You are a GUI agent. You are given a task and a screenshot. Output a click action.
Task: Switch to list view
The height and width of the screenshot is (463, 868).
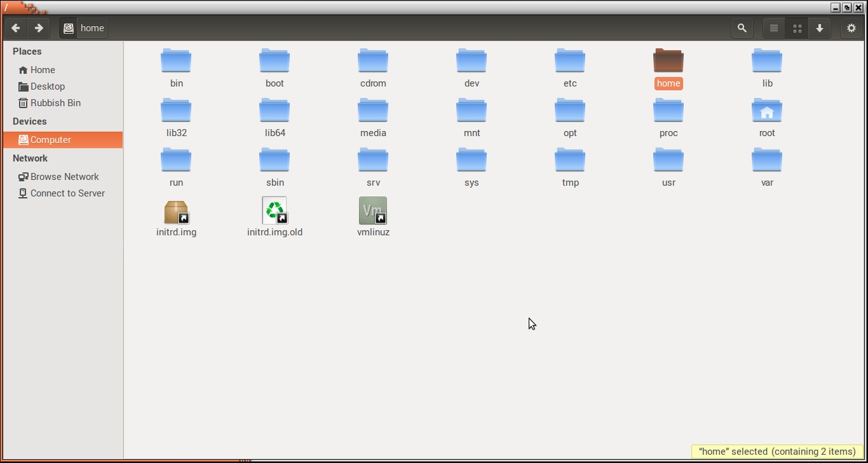[x=774, y=28]
